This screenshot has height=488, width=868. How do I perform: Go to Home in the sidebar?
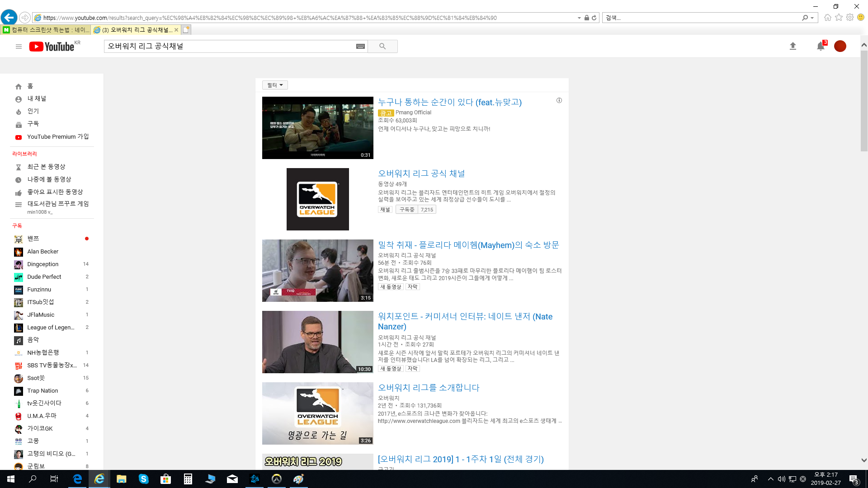coord(30,86)
